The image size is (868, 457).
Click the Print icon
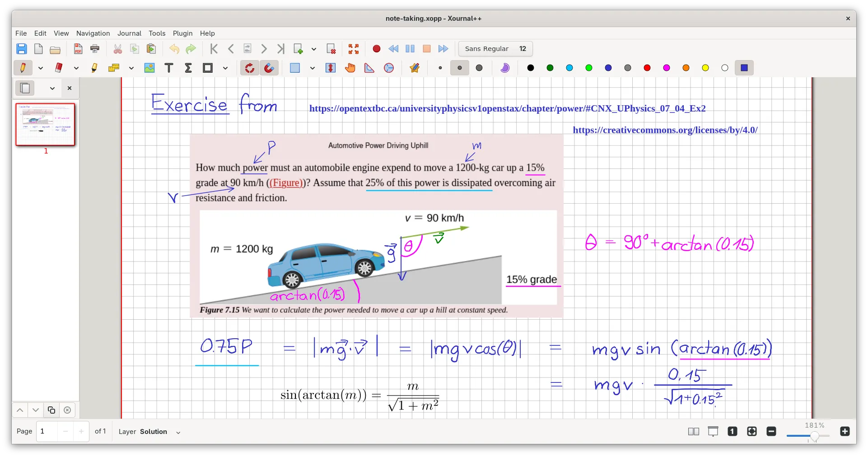[95, 49]
